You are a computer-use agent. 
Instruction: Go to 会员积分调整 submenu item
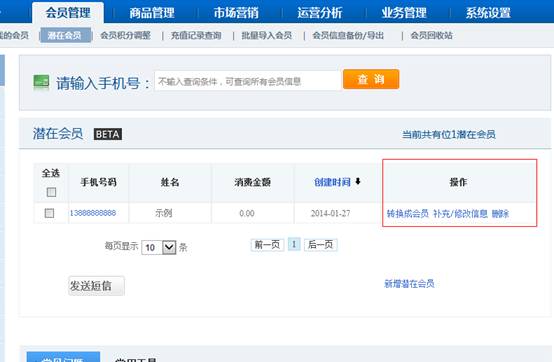point(125,35)
